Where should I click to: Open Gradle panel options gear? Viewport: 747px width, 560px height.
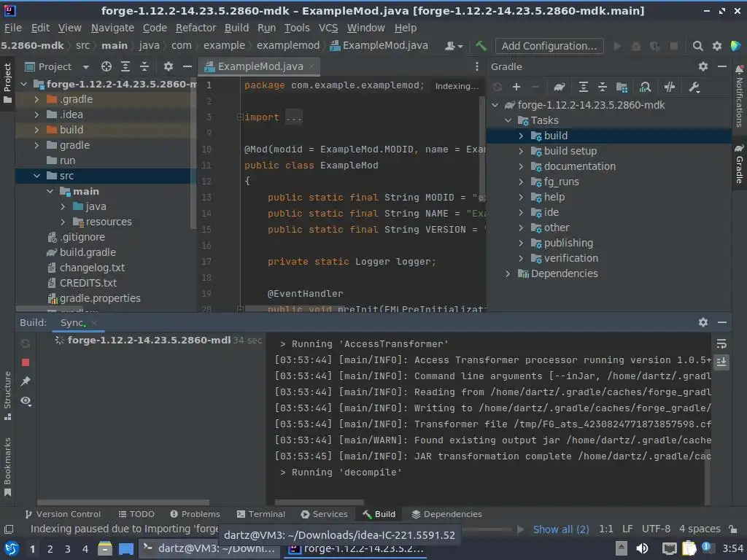(x=703, y=66)
